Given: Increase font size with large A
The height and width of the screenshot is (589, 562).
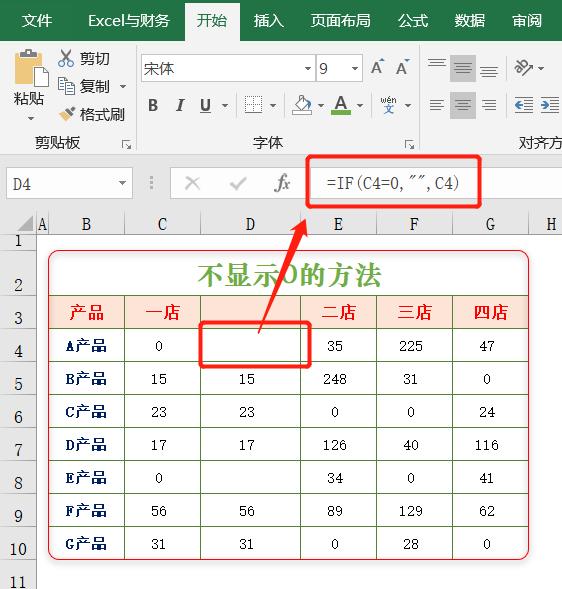Looking at the screenshot, I should pos(377,67).
